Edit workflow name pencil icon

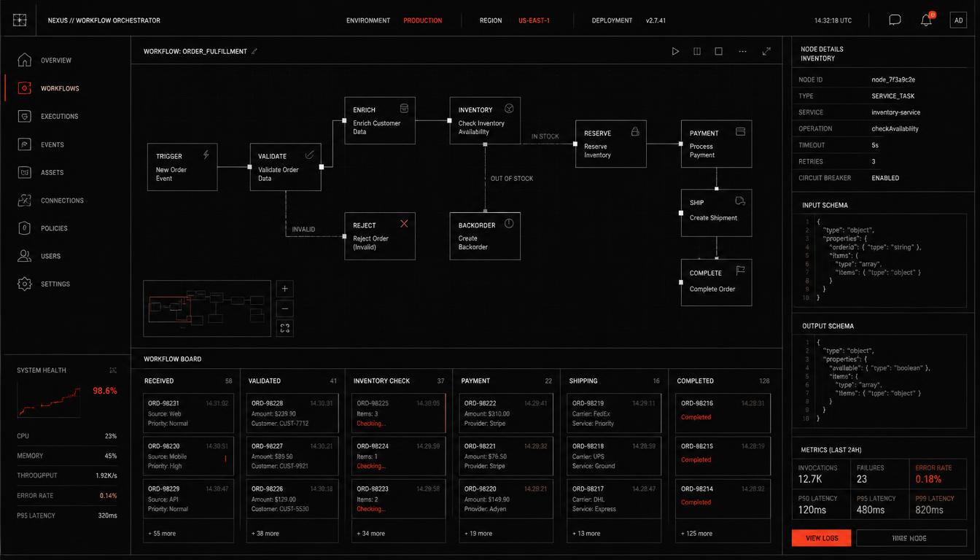254,51
